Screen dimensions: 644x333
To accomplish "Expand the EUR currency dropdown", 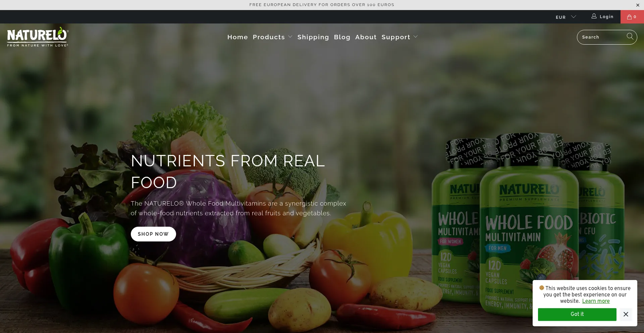I will (566, 17).
